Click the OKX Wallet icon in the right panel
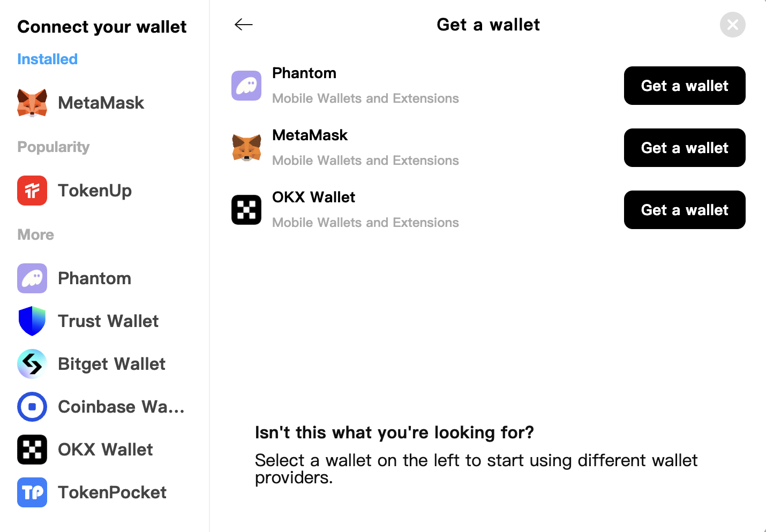This screenshot has height=532, width=766. click(246, 210)
